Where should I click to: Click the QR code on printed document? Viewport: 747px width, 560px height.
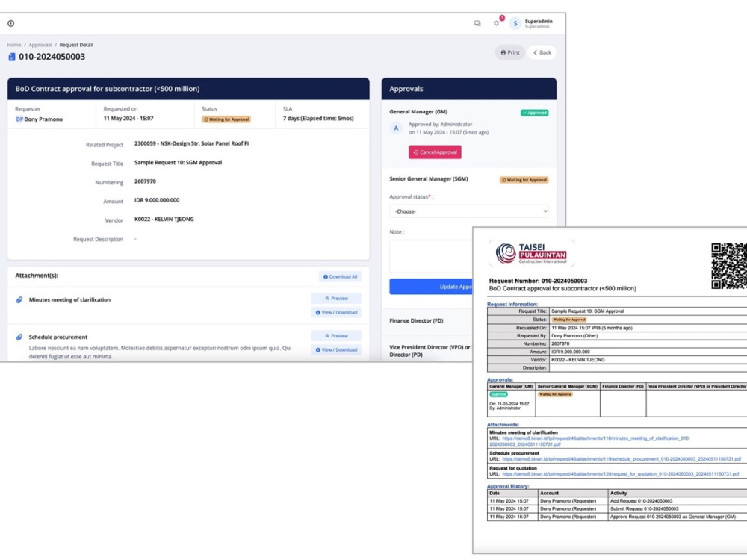729,266
